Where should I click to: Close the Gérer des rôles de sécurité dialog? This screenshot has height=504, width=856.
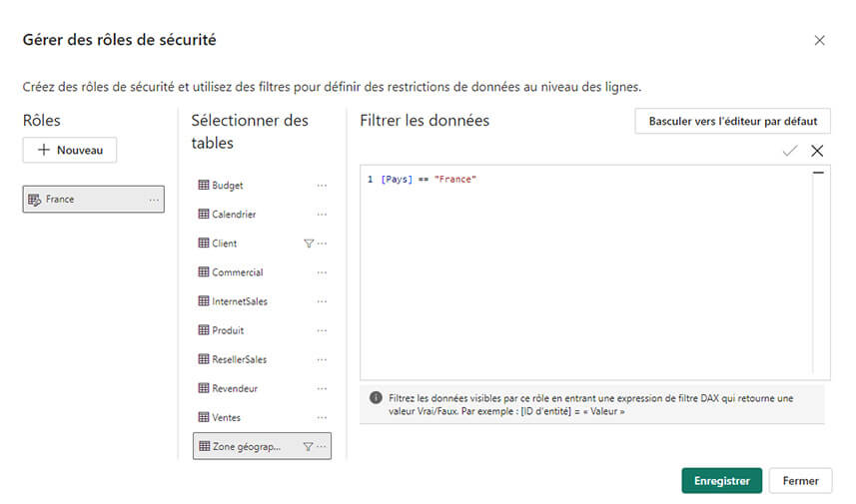[819, 40]
